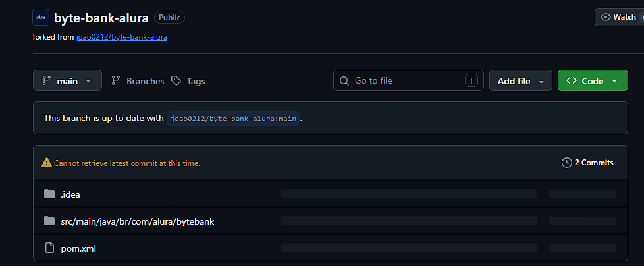Focus the Go to file search field
644x266 pixels.
coord(408,80)
